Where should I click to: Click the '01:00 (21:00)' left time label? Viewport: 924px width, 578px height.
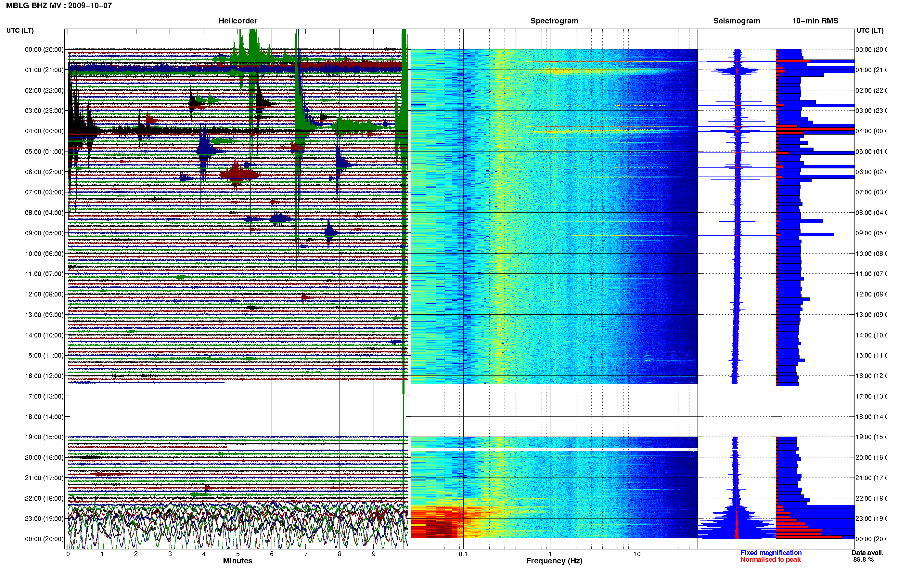point(44,70)
